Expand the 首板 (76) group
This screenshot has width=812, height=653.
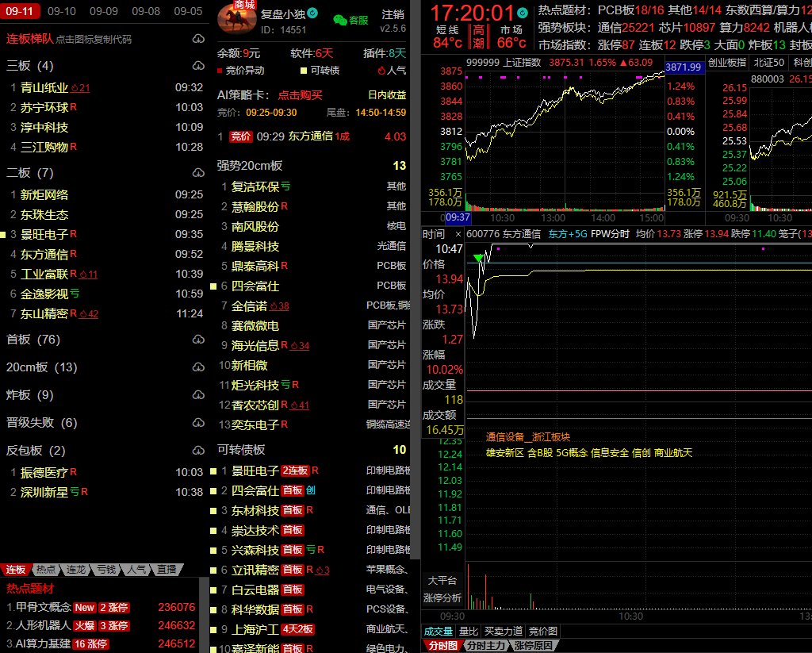(33, 340)
